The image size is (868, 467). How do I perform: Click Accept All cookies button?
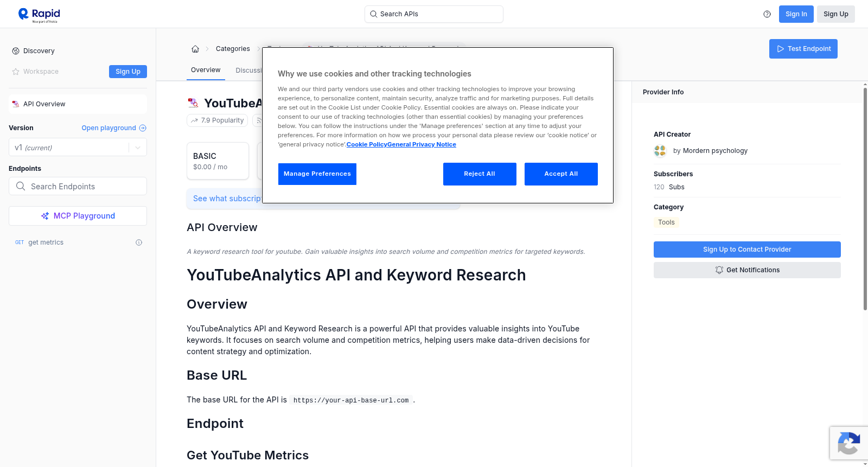tap(561, 174)
